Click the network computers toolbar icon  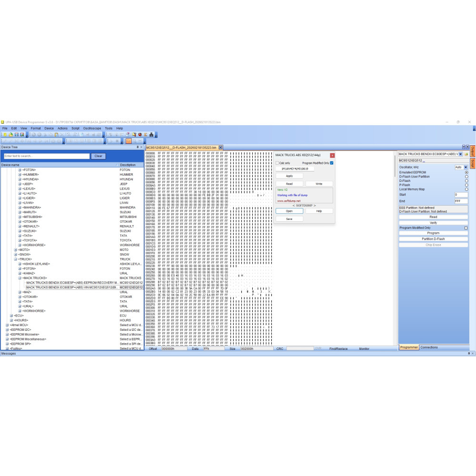pyautogui.click(x=151, y=135)
